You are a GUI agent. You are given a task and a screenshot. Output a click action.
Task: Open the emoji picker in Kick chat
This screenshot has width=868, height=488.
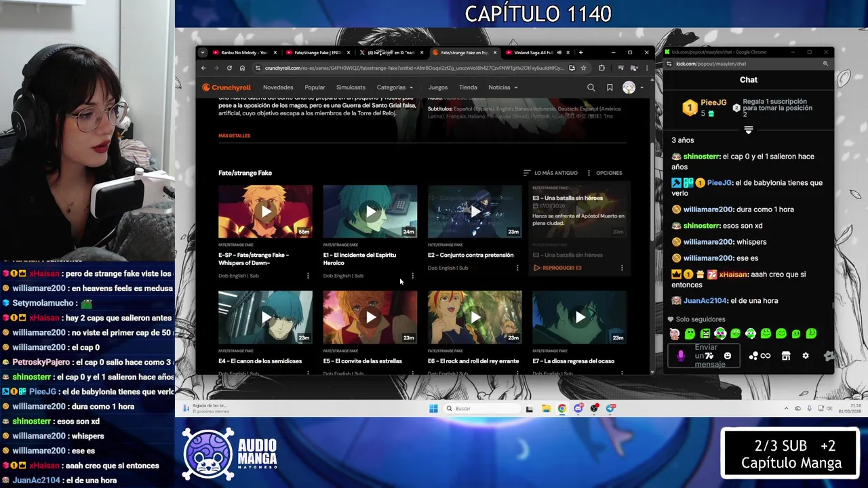click(x=728, y=356)
